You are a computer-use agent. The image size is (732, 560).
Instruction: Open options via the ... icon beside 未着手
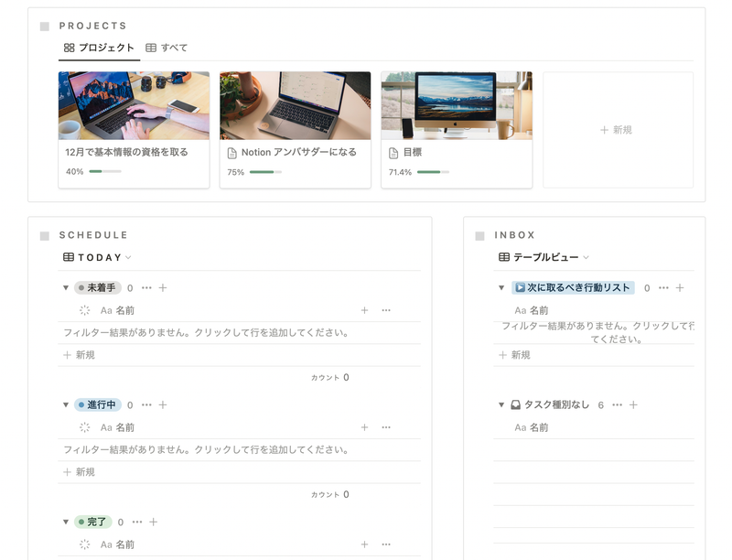[146, 286]
